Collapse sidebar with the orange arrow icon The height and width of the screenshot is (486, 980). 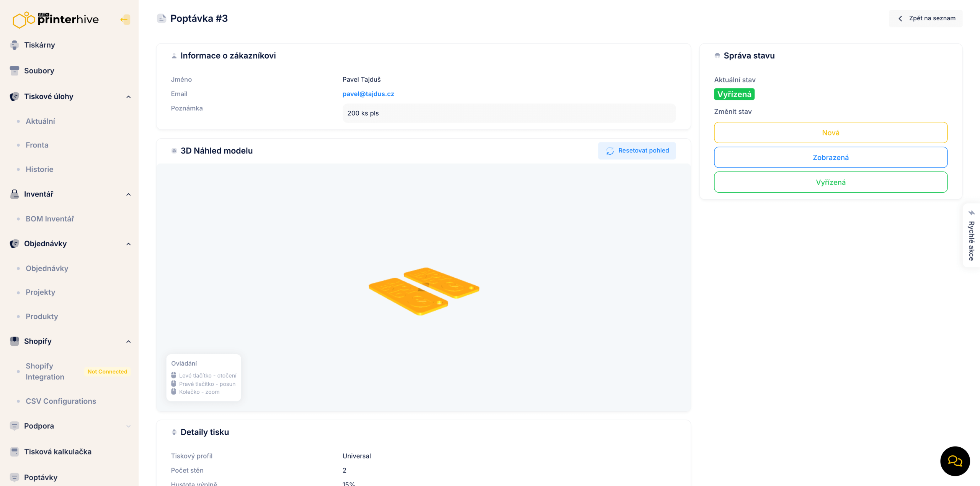tap(125, 20)
